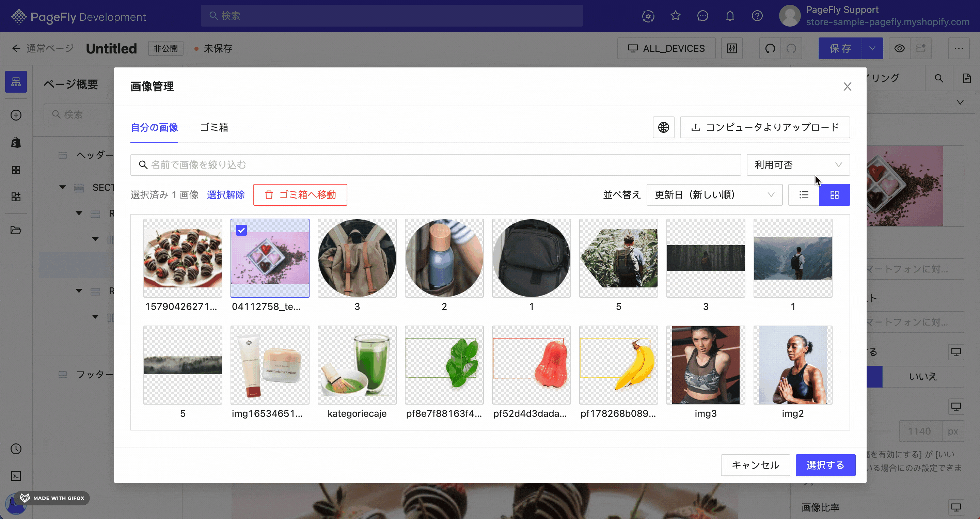The image size is (980, 519).
Task: Open the ALL_DEVICES device selector
Action: 666,48
